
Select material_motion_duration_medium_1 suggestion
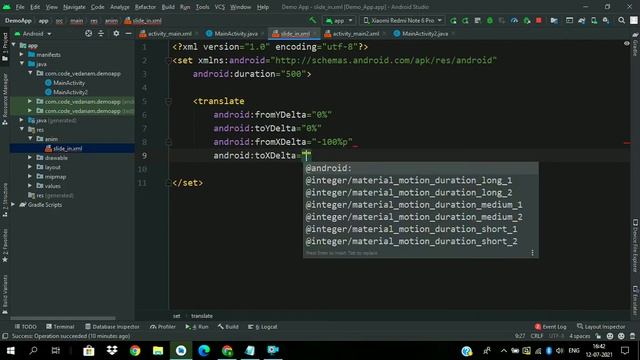420,204
